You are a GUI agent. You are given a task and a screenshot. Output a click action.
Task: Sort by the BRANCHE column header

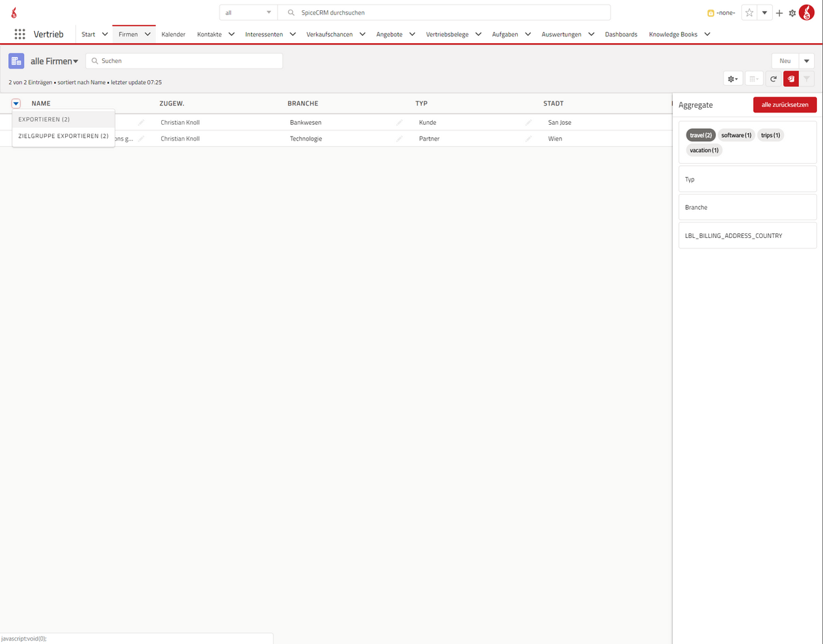302,104
